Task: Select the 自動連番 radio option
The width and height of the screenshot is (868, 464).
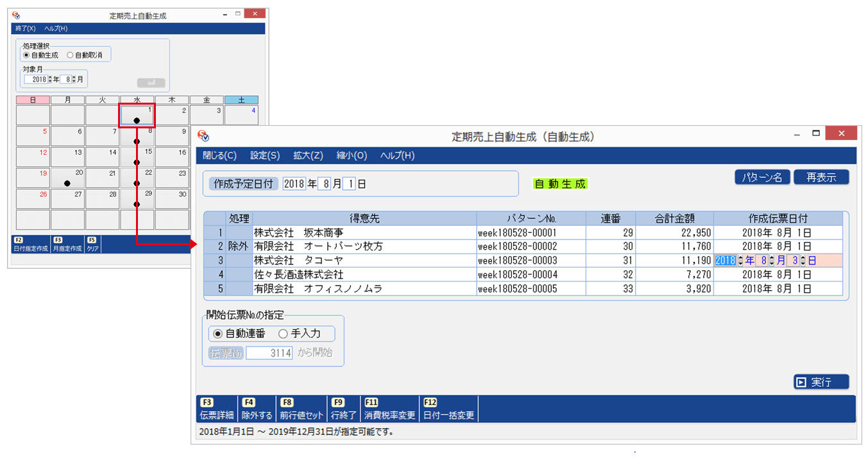Action: pyautogui.click(x=217, y=334)
